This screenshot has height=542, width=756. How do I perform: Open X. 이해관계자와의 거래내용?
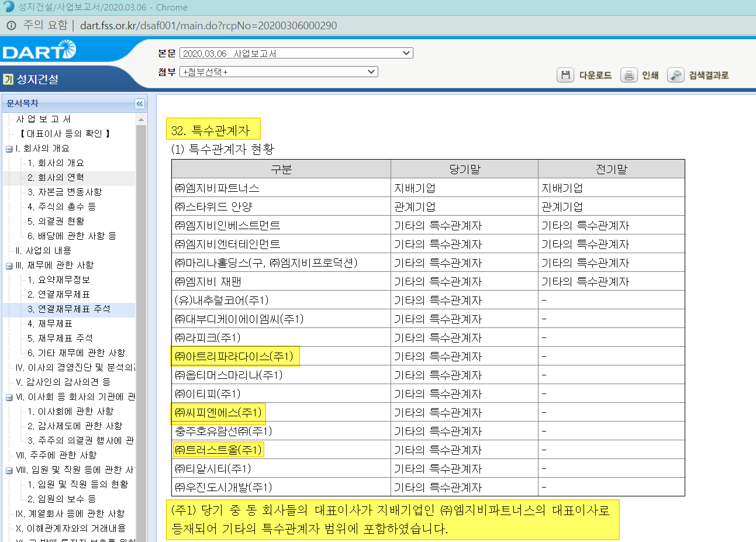(71, 529)
